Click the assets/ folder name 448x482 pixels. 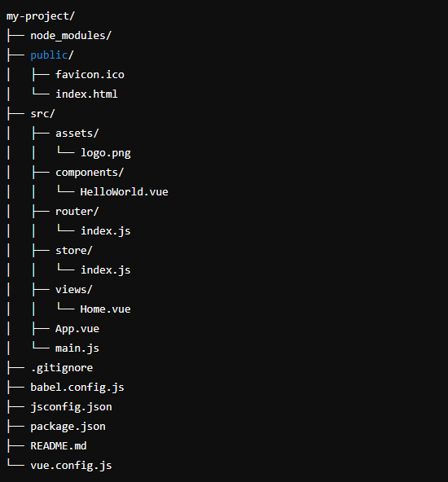77,134
